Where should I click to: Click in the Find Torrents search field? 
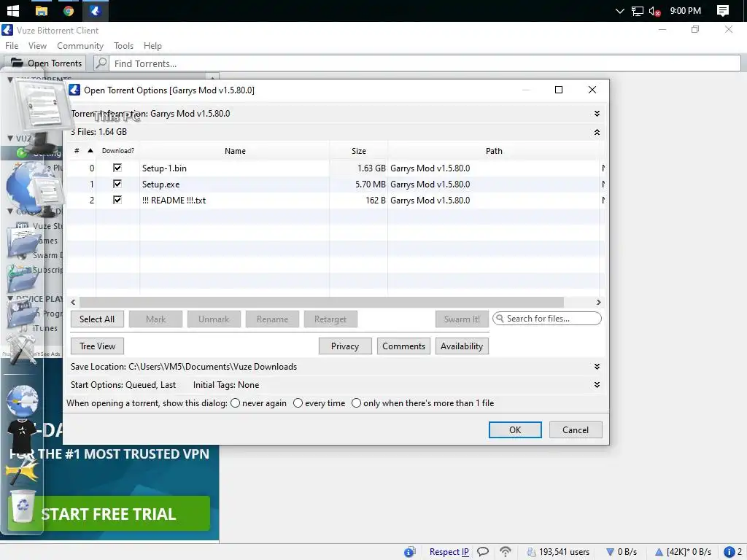pos(425,63)
